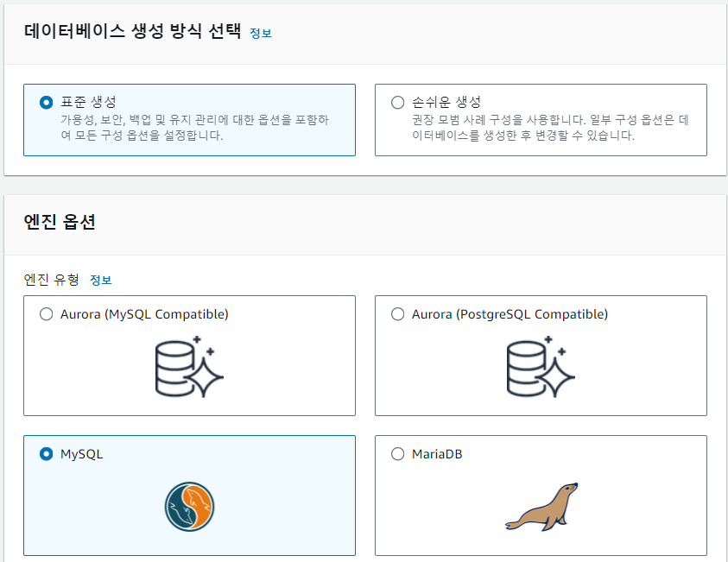Select the 표준 생성 radio button
Screen dimensions: 728x562
point(46,102)
